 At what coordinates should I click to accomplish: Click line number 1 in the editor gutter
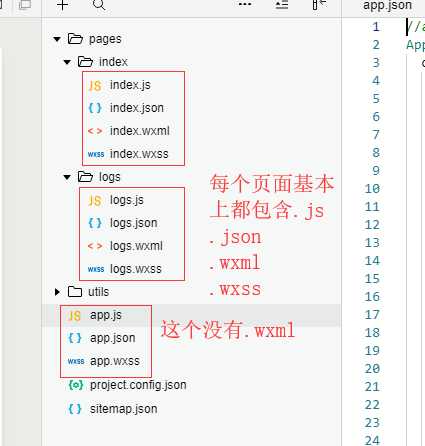tap(376, 27)
